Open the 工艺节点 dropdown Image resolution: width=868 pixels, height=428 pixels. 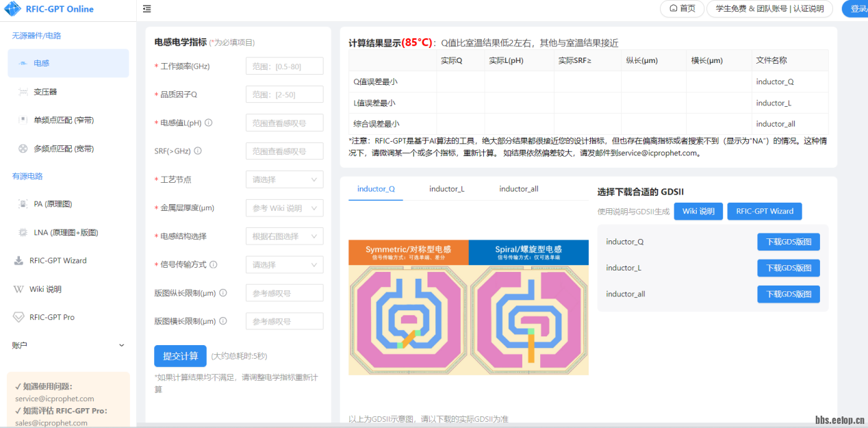[284, 179]
